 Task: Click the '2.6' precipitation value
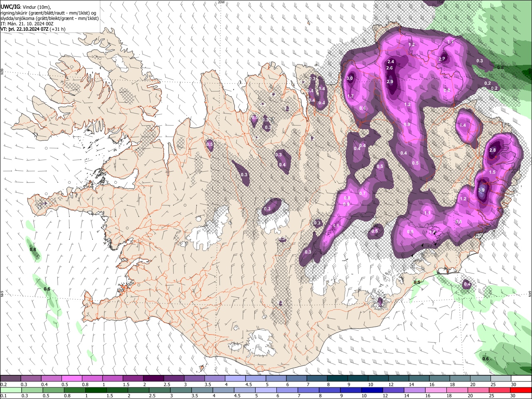(x=389, y=68)
